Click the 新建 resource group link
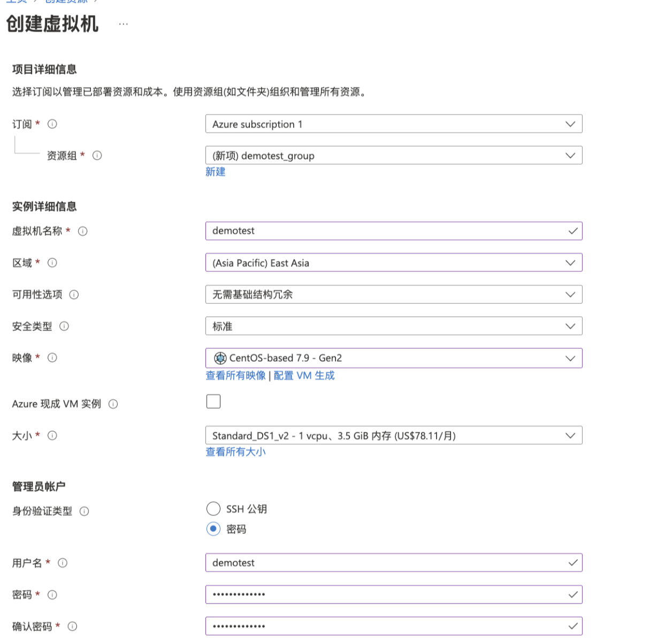Screen dimensions: 672x642 click(216, 172)
